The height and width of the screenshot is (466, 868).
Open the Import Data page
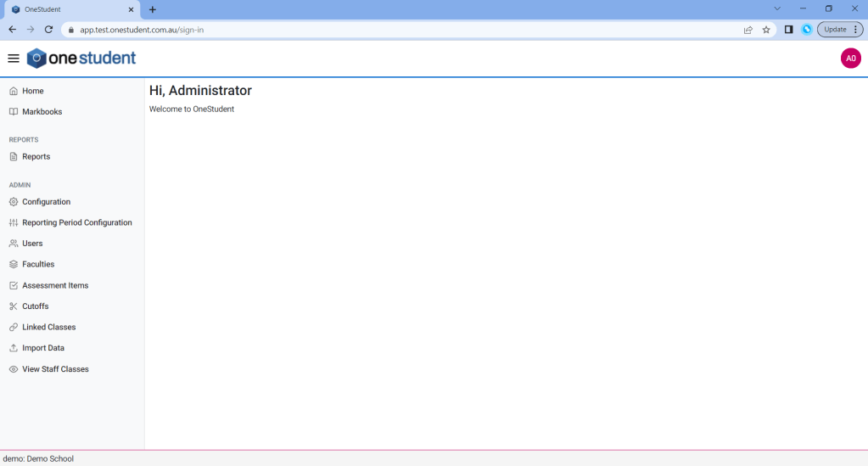click(x=42, y=348)
